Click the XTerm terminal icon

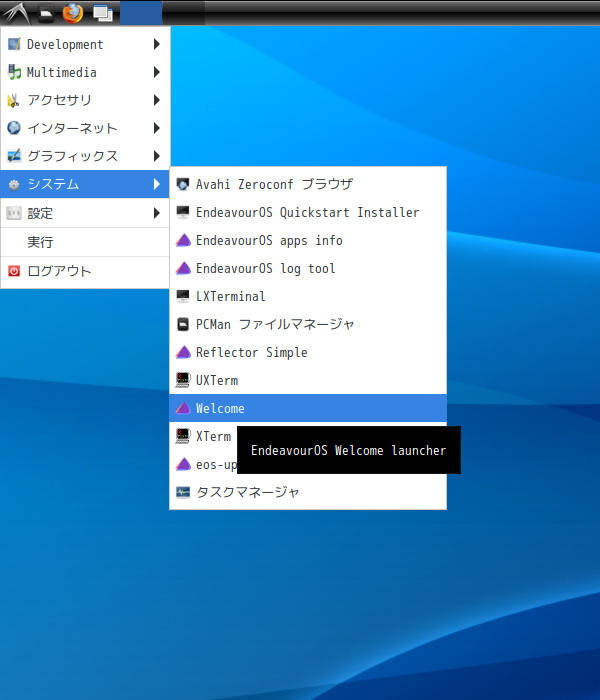[x=183, y=436]
